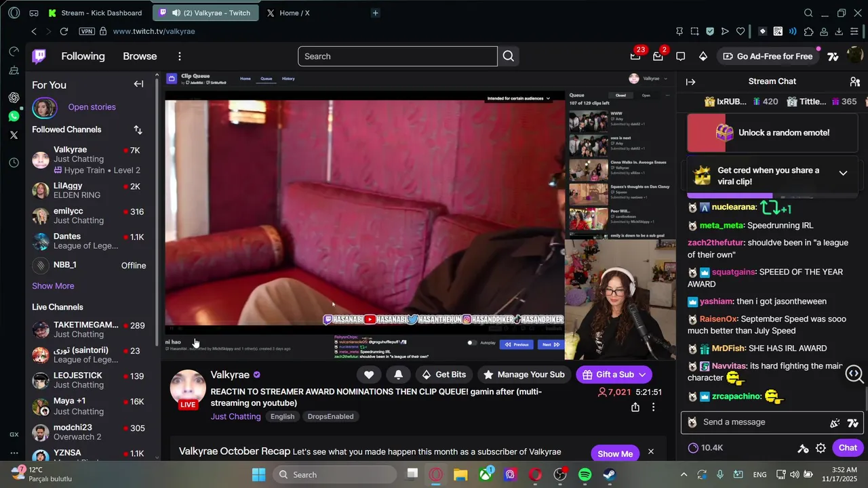Expand Show More followed channels
This screenshot has height=488, width=868.
click(53, 286)
